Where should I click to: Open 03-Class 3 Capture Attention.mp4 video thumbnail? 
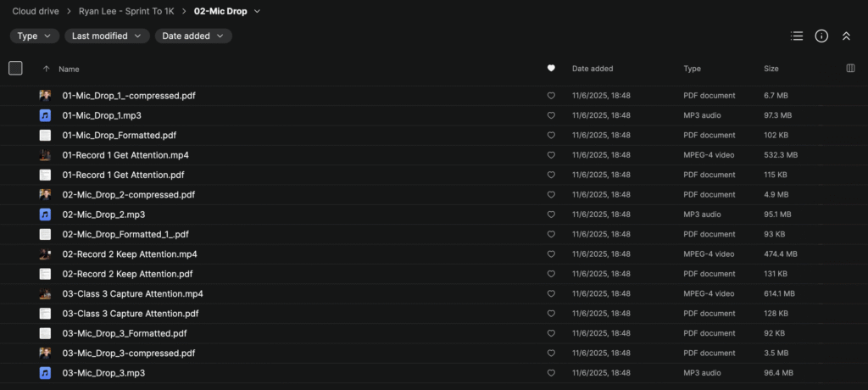click(45, 293)
